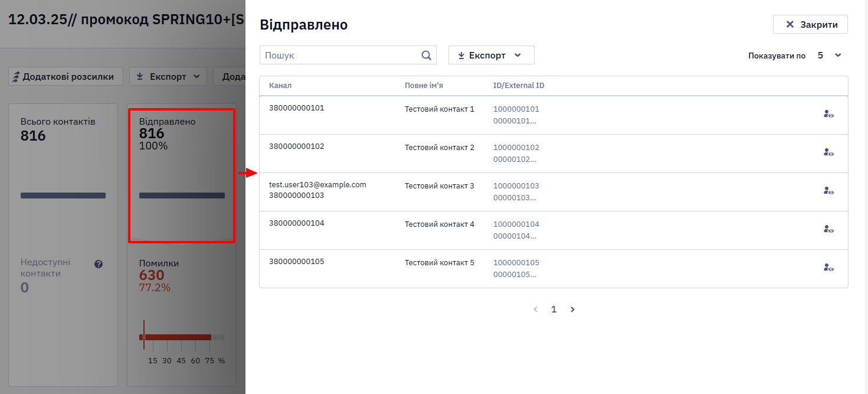The width and height of the screenshot is (868, 394).
Task: Click Канал column header
Action: click(x=280, y=86)
